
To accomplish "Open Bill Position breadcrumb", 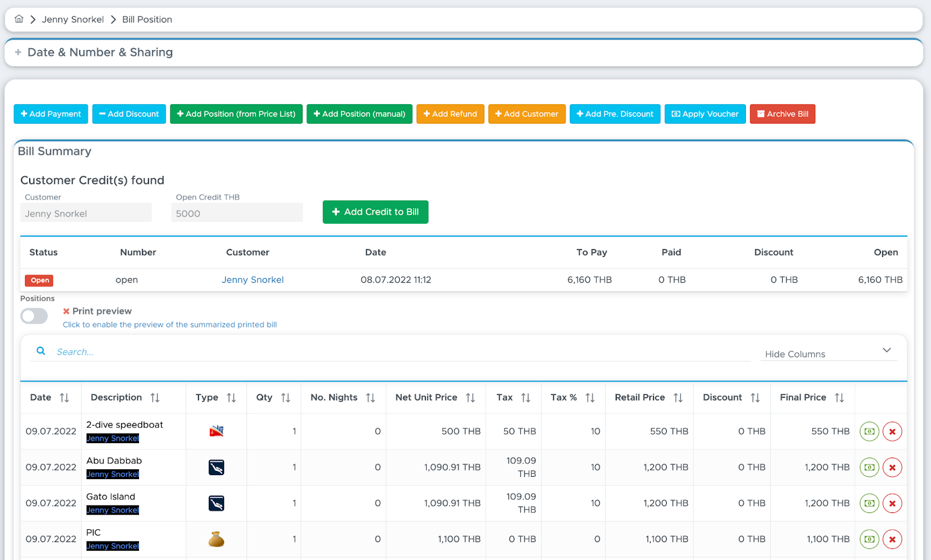I will (x=147, y=19).
